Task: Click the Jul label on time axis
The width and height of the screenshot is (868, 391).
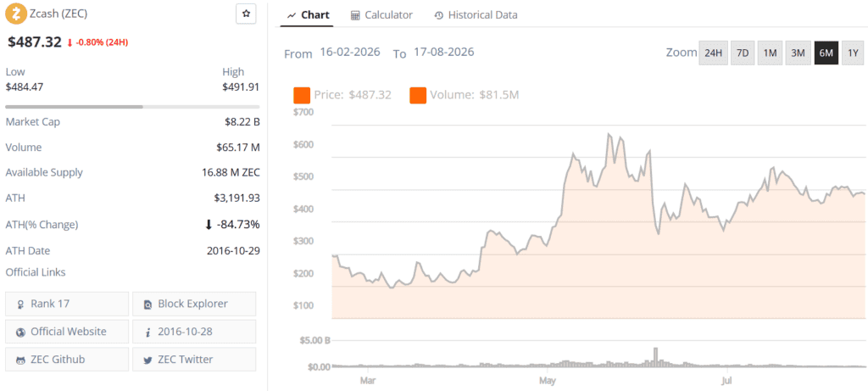Action: pyautogui.click(x=727, y=381)
